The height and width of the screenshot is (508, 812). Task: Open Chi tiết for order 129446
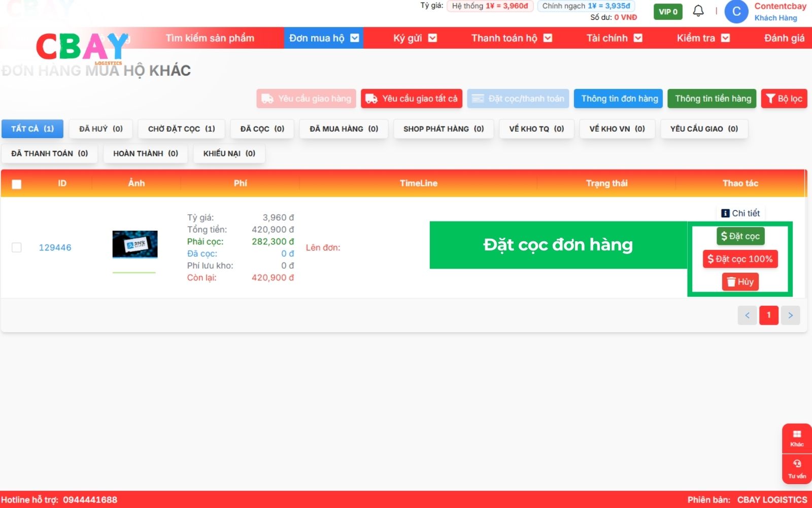coord(740,213)
